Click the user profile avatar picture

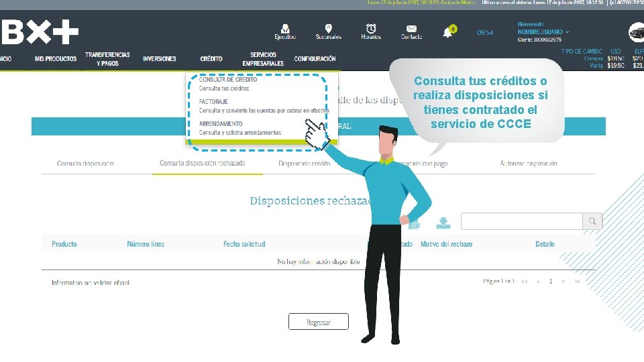tap(637, 32)
